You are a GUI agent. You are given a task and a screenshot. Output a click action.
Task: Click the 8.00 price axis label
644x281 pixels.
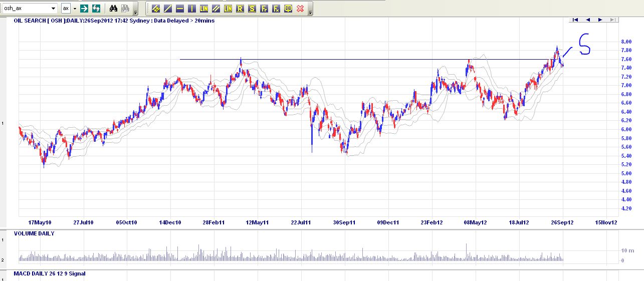[626, 42]
